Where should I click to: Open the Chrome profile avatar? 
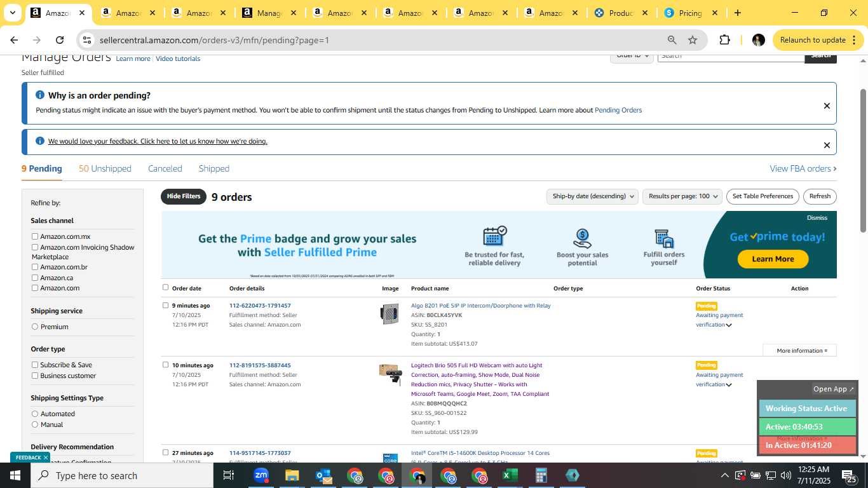tap(758, 40)
